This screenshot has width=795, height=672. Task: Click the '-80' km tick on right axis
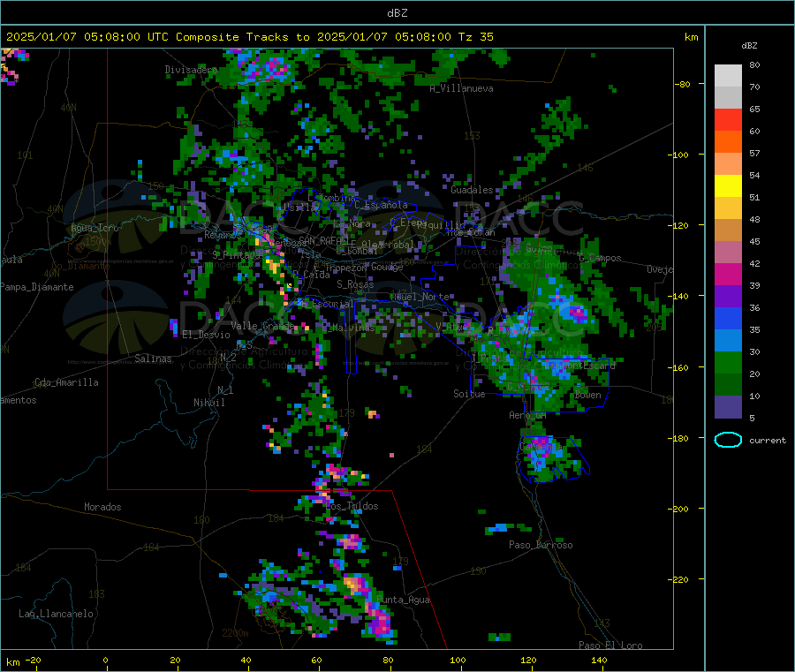click(683, 84)
